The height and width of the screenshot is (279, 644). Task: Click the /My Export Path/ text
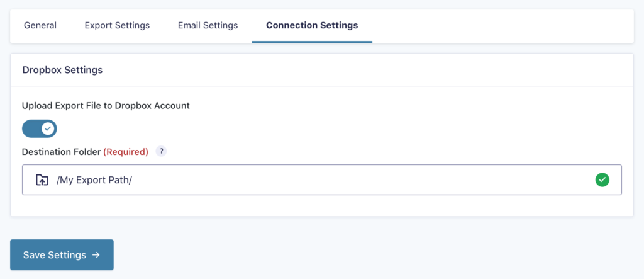pyautogui.click(x=94, y=180)
